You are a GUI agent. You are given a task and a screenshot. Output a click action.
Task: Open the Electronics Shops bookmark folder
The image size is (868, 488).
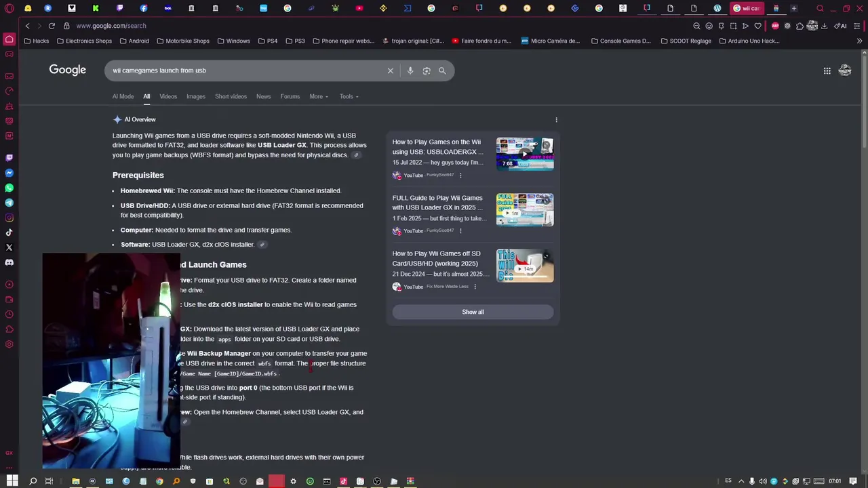(85, 41)
